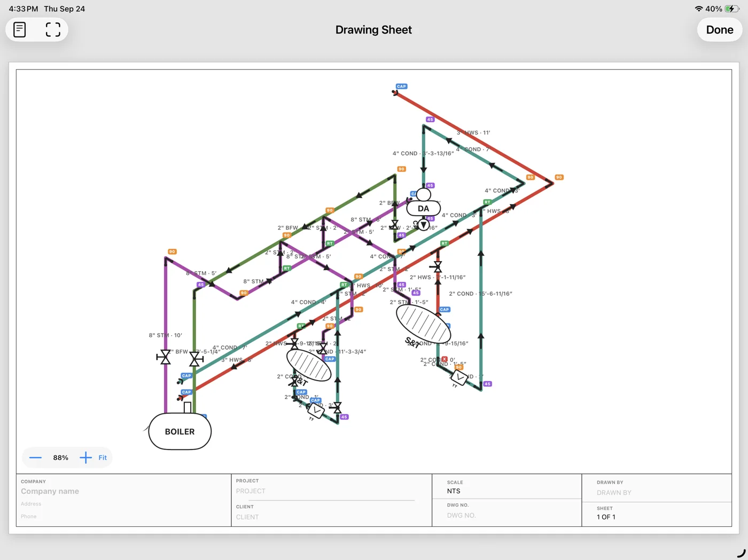Image resolution: width=748 pixels, height=560 pixels.
Task: Tap the CAP tag at the top of the red HWS pipe
Action: 401,86
